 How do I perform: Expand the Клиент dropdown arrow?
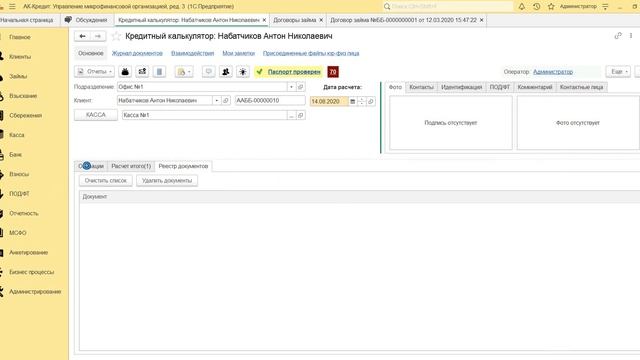click(217, 100)
